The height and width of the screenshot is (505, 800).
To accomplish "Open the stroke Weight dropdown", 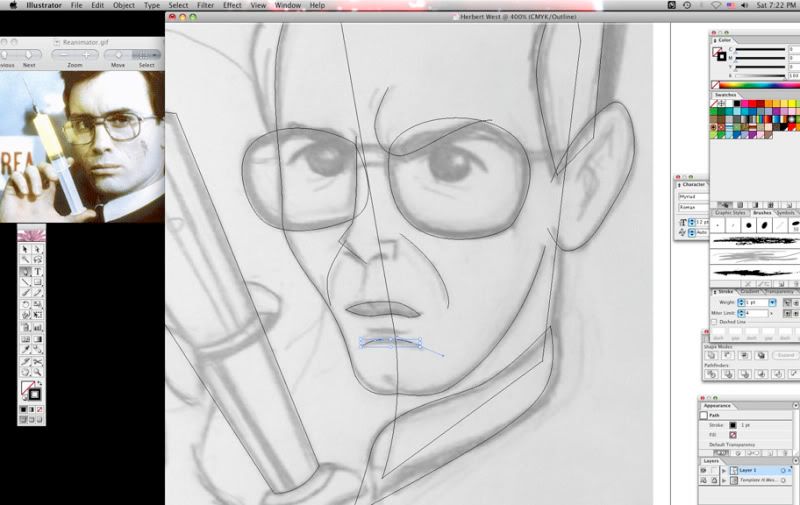I will coord(772,302).
